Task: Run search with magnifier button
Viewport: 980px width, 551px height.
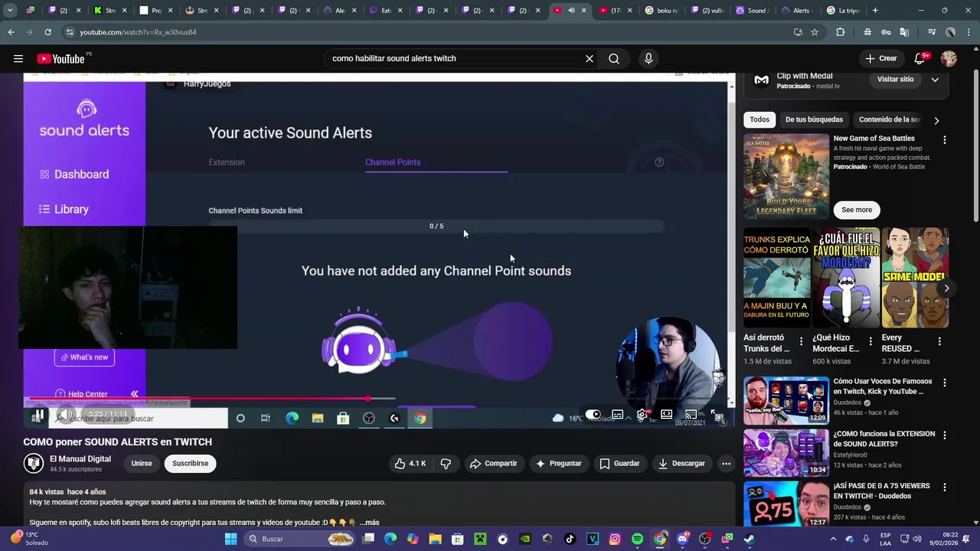Action: [614, 58]
